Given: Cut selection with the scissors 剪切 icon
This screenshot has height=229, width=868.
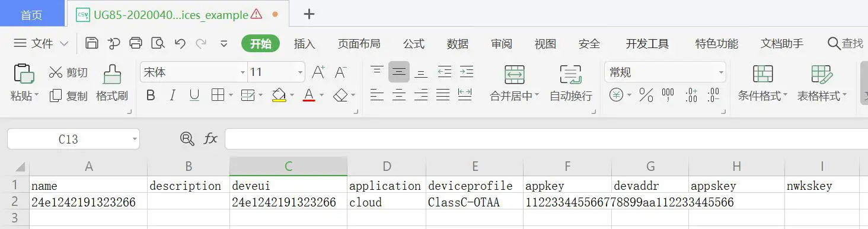Looking at the screenshot, I should pos(56,72).
